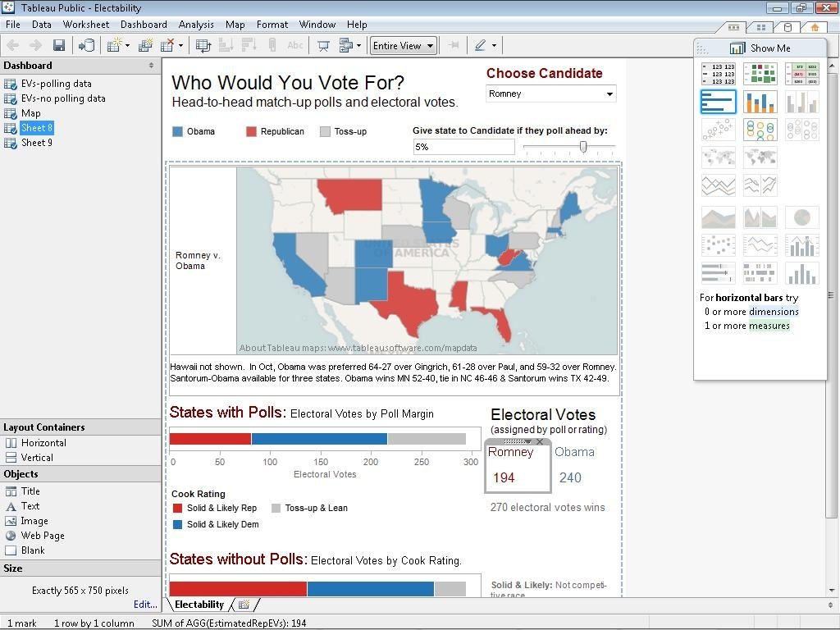The height and width of the screenshot is (630, 840).
Task: Start Presentation Mode from toolbar
Action: tap(323, 46)
